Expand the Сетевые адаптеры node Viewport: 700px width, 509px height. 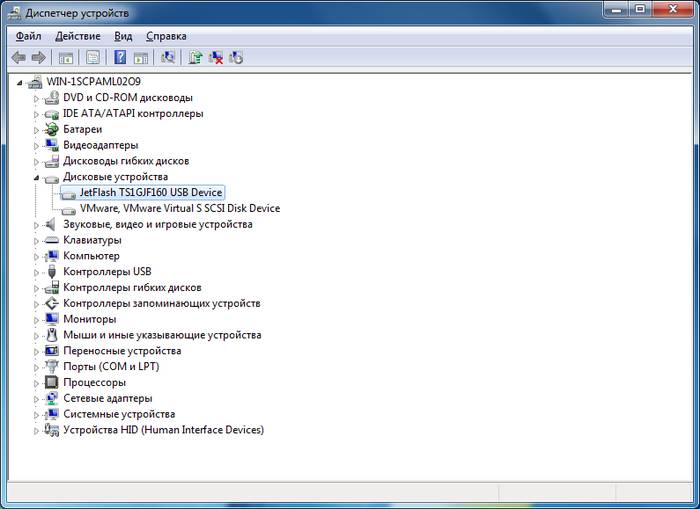[x=37, y=398]
